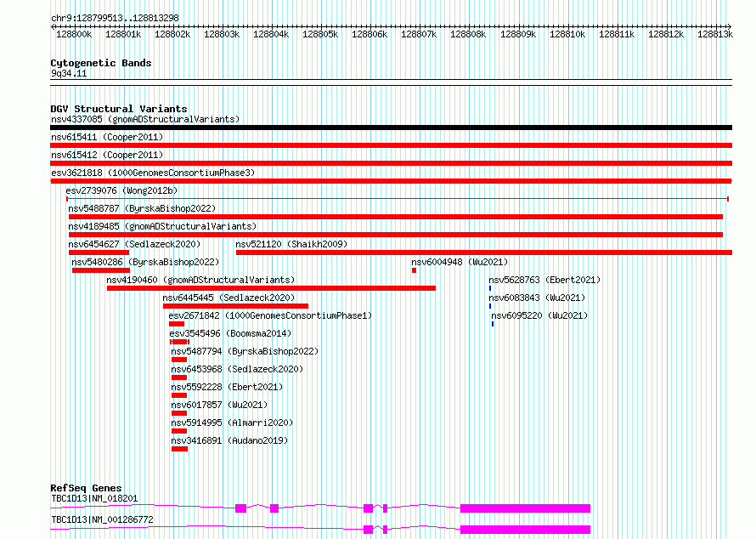Click the red esv2671842 variant bar

177,324
